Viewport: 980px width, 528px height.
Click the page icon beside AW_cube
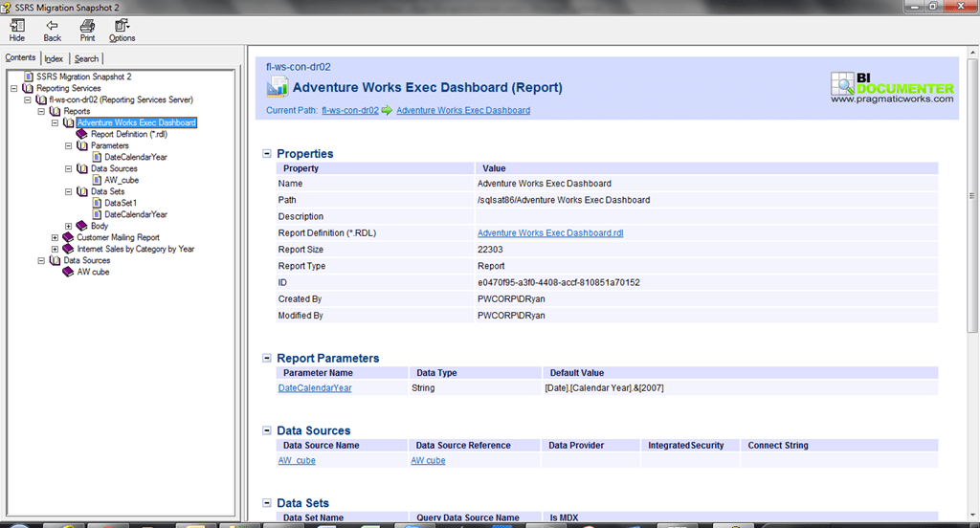pyautogui.click(x=97, y=180)
